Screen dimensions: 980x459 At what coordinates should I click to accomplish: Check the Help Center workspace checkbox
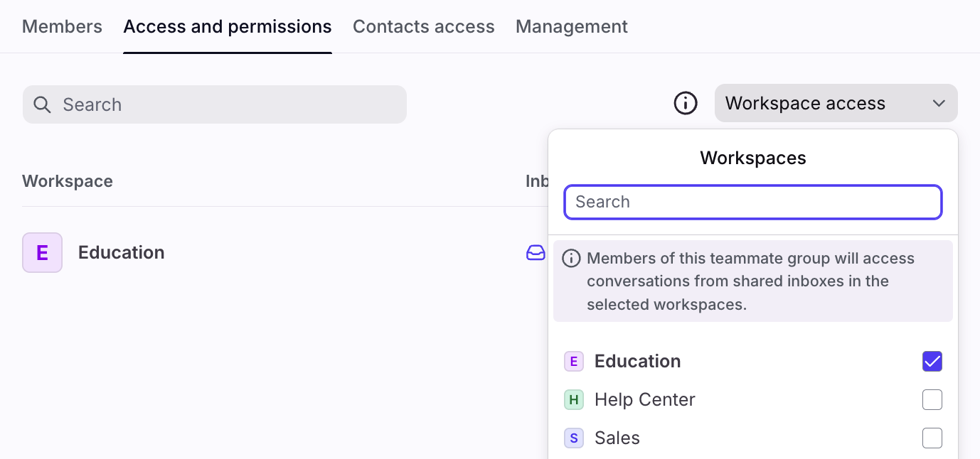pyautogui.click(x=932, y=400)
